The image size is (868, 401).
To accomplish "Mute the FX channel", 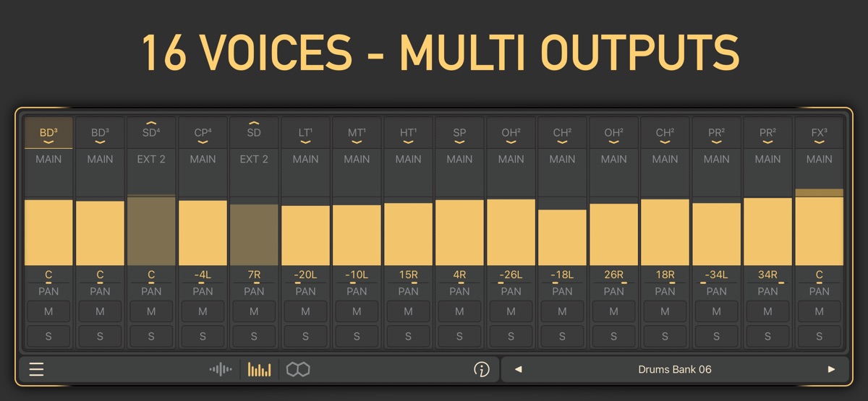I will (819, 312).
